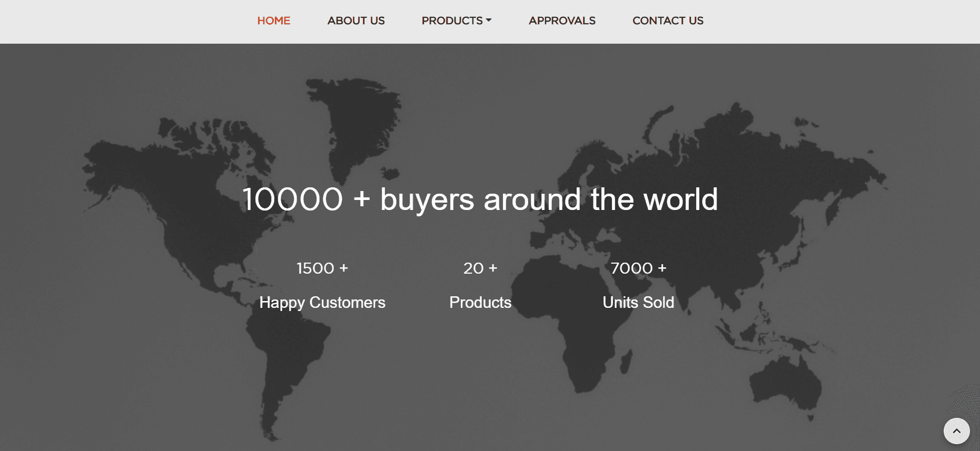980x451 pixels.
Task: Click the scroll-to-top arrow button
Action: pos(956,431)
